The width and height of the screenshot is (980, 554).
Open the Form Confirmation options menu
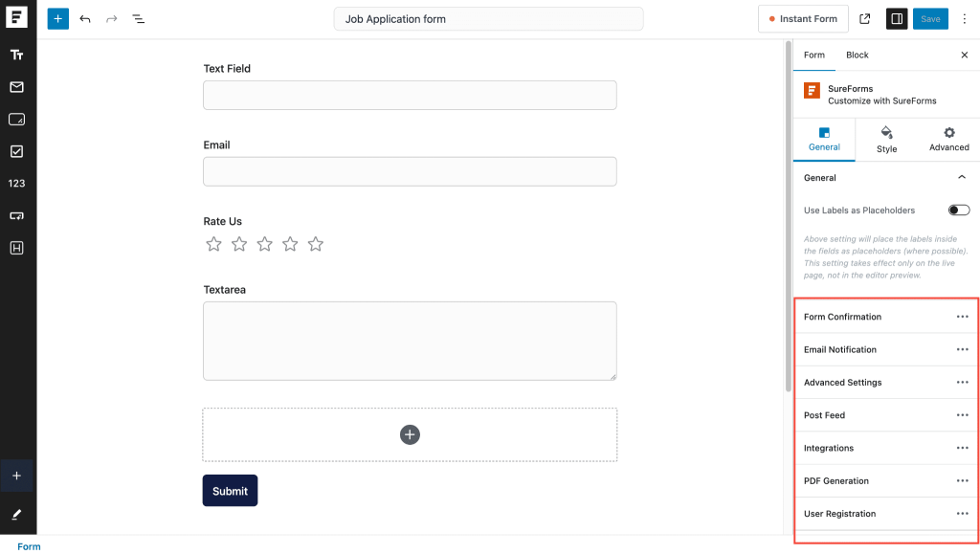pos(962,317)
